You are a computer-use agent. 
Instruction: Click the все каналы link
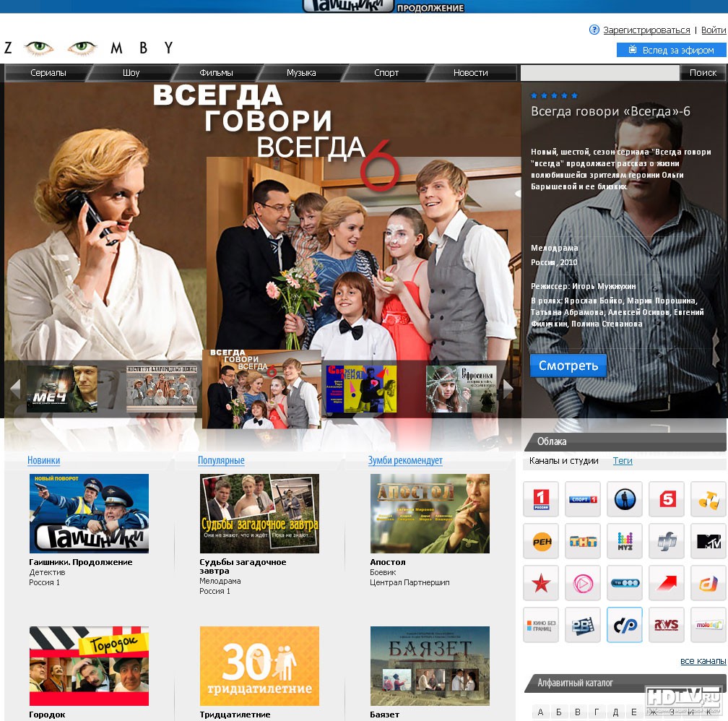703,660
